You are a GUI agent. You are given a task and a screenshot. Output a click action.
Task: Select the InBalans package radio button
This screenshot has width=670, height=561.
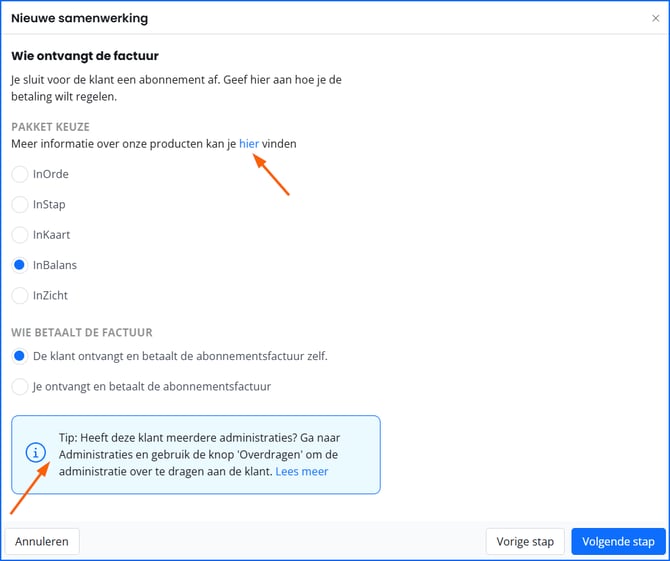[20, 265]
